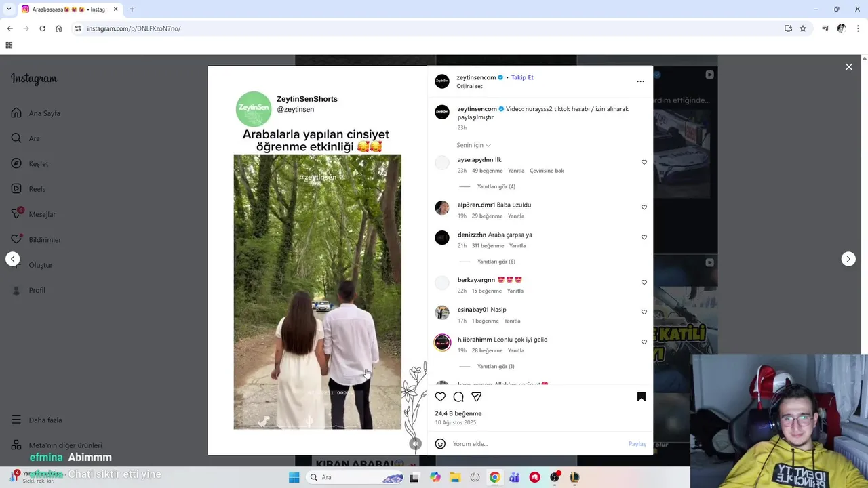This screenshot has width=868, height=488.
Task: Open the Chrome three-dot menu
Action: coord(859,28)
